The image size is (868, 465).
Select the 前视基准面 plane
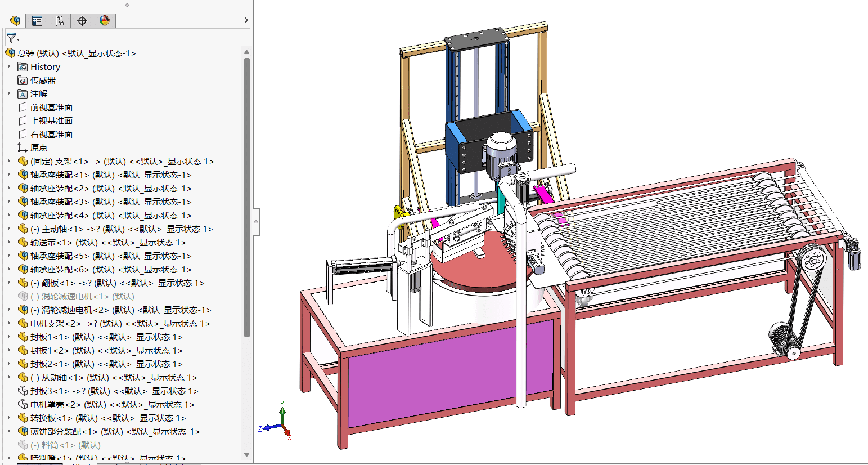pos(51,107)
